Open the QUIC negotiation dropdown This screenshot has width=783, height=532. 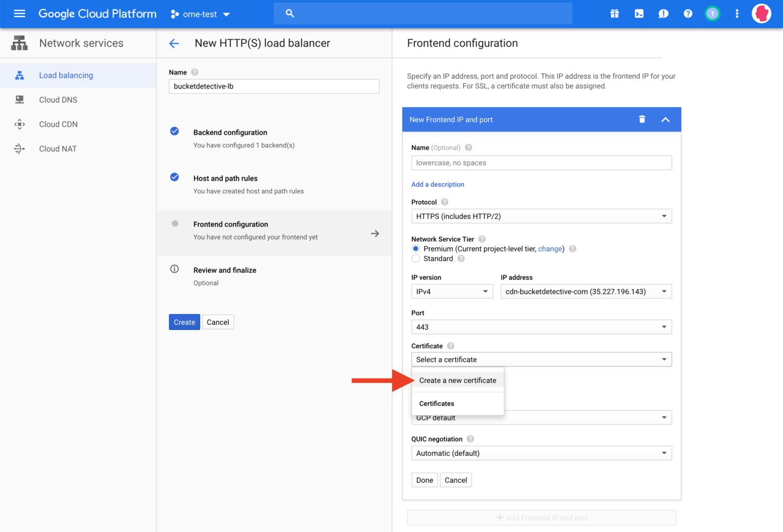[541, 453]
